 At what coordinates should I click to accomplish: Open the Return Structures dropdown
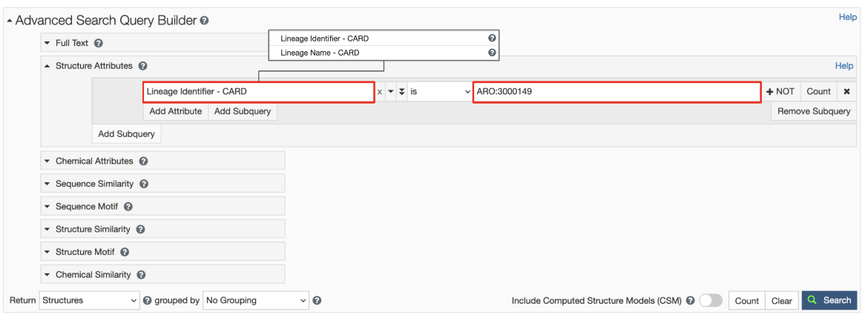89,300
